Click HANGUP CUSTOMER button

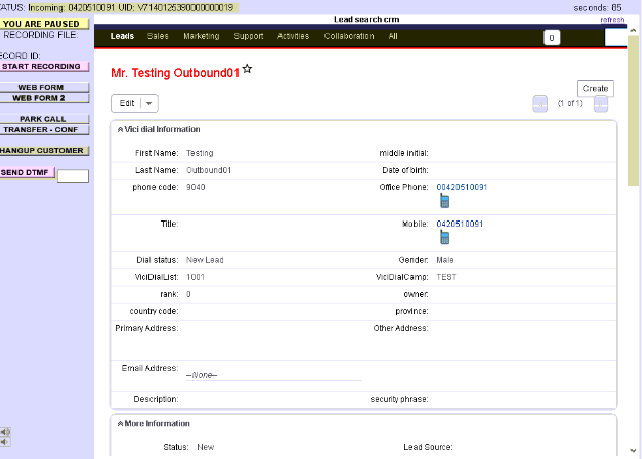coord(44,151)
